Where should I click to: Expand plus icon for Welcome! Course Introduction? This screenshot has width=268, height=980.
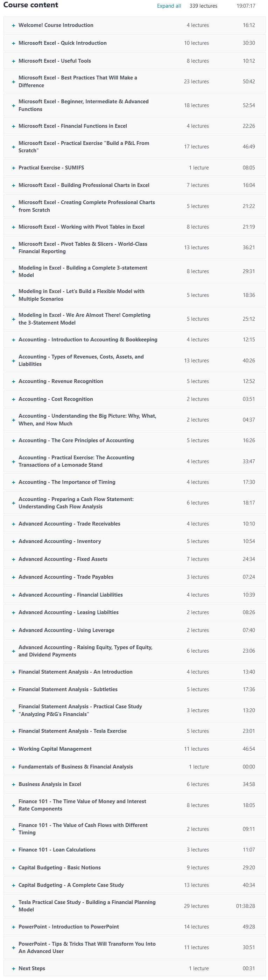coord(14,26)
